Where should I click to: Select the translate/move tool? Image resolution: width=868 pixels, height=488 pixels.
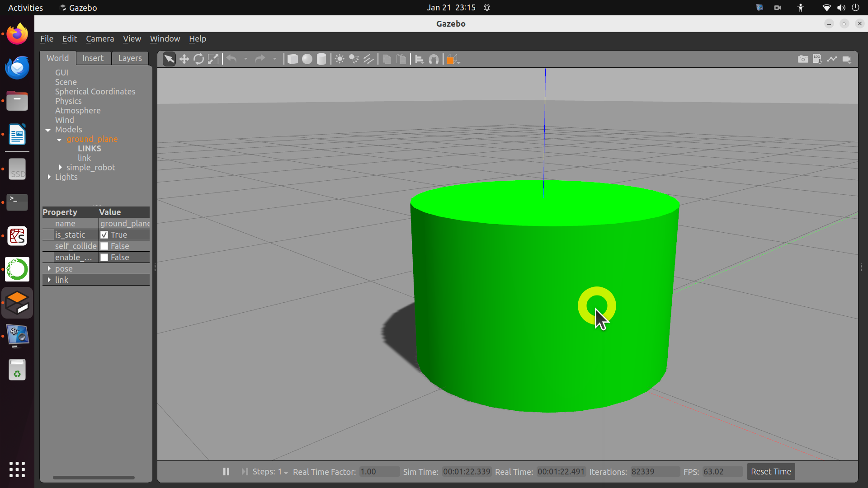coord(184,58)
